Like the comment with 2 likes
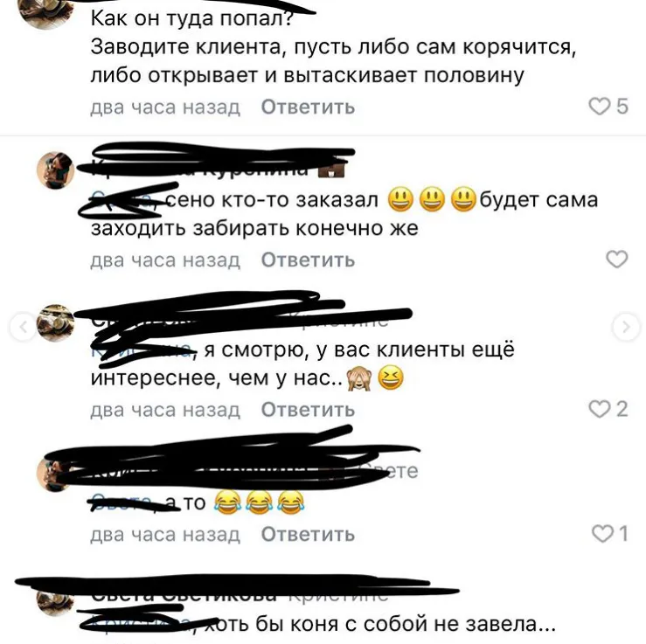The height and width of the screenshot is (644, 646). coord(600,409)
